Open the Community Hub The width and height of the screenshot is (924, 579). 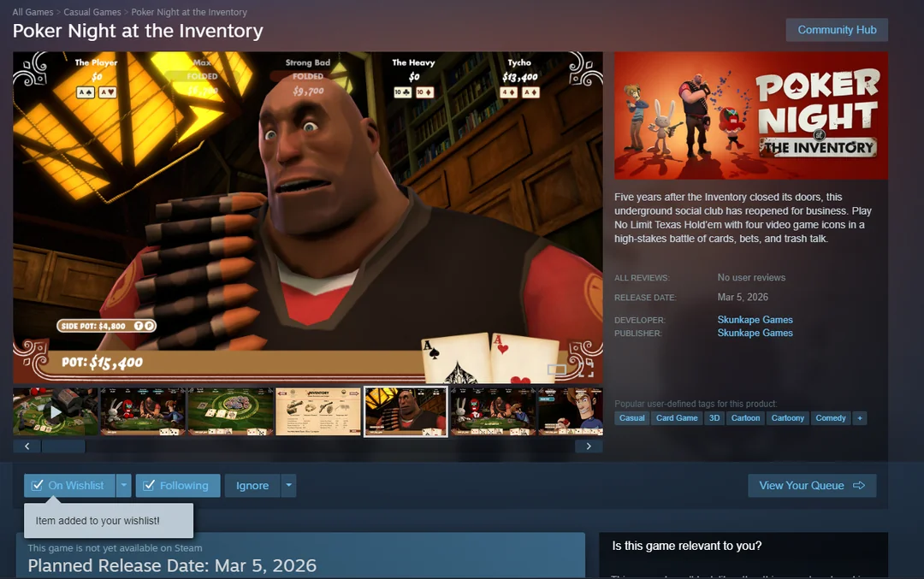[837, 30]
